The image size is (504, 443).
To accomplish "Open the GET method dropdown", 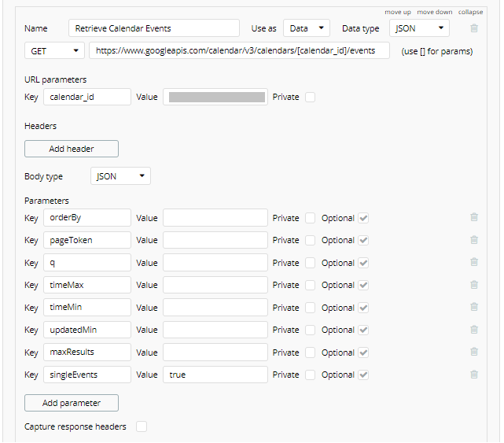I will pyautogui.click(x=54, y=51).
